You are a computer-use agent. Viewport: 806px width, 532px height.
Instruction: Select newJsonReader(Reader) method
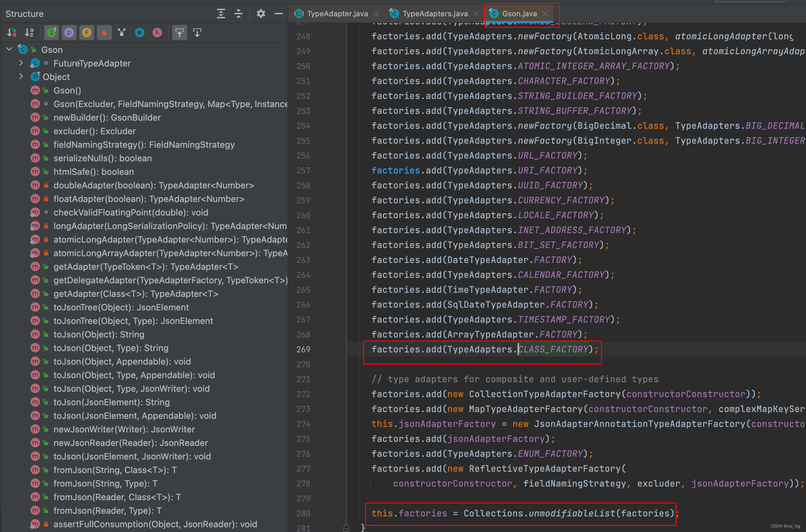[x=130, y=443]
